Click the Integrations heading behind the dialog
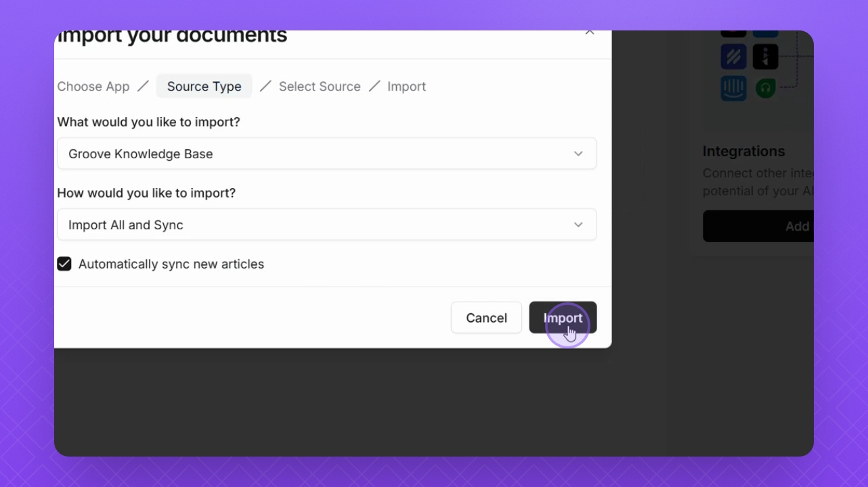The height and width of the screenshot is (487, 868). (x=743, y=151)
